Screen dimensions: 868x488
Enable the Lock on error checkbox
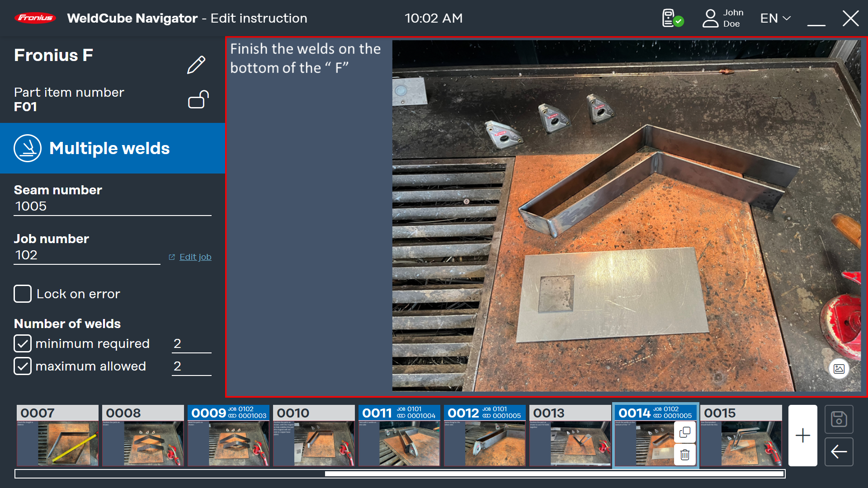23,294
